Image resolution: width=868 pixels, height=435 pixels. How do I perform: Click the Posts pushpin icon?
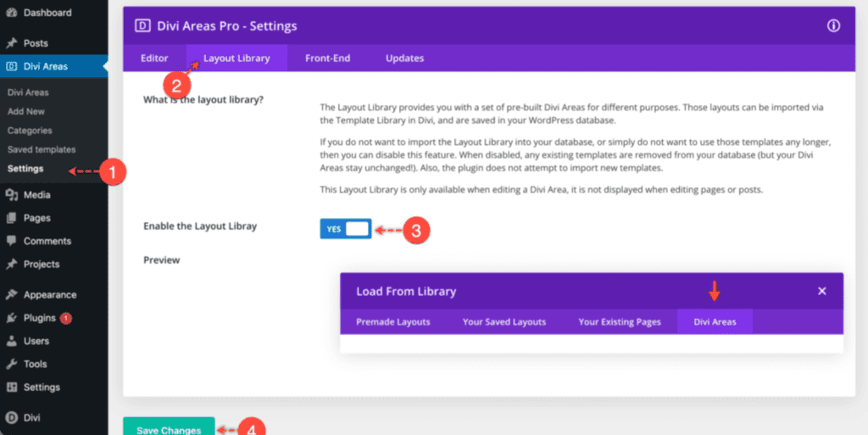(x=12, y=43)
